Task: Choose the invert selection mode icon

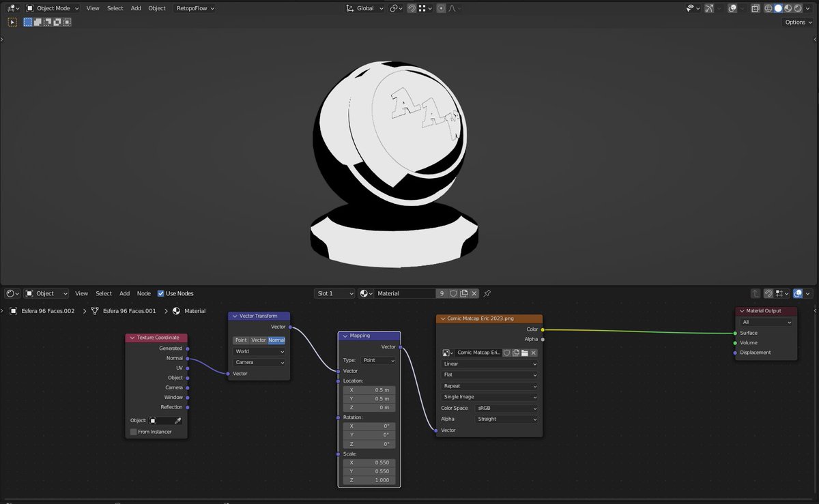Action: pos(57,22)
